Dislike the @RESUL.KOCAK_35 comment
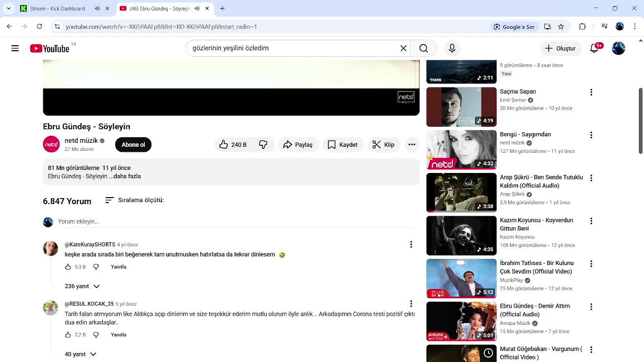 [96, 335]
